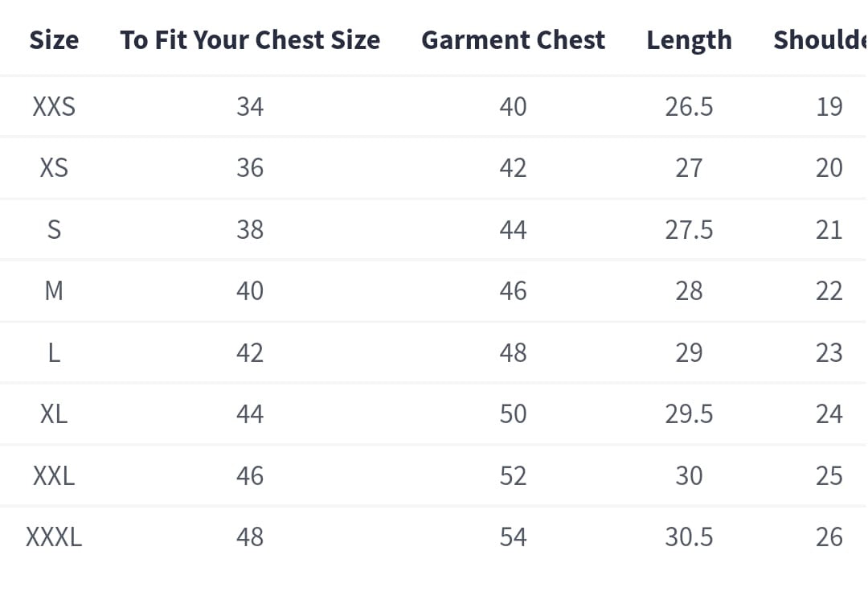Click the 26.5 length value for XXS
This screenshot has width=868, height=592.
point(689,106)
